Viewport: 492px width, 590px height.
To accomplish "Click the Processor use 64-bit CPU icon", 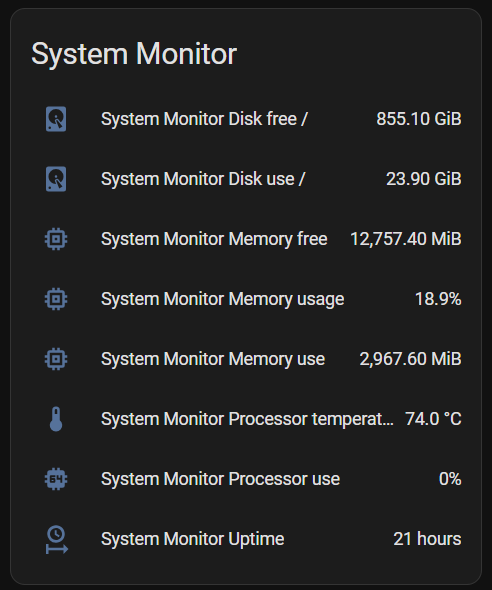I will (x=56, y=479).
